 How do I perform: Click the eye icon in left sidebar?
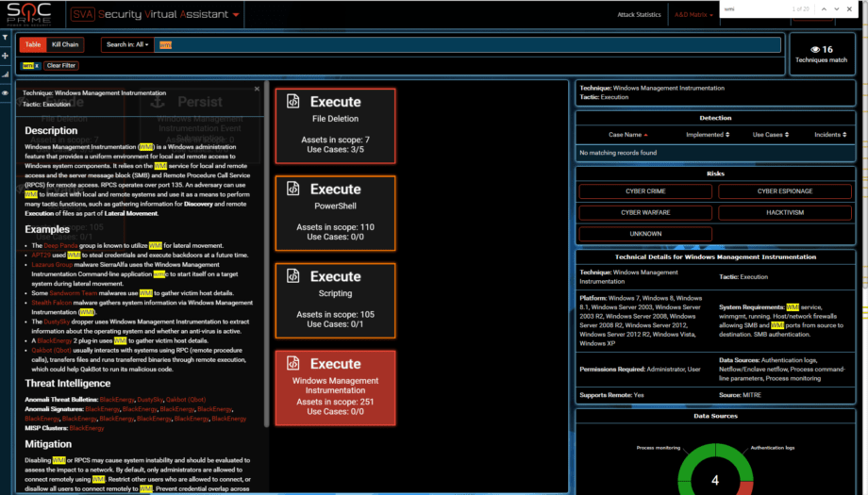point(5,93)
